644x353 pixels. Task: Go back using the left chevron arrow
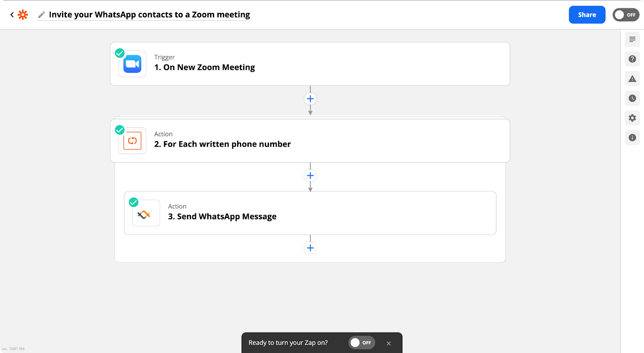[12, 15]
